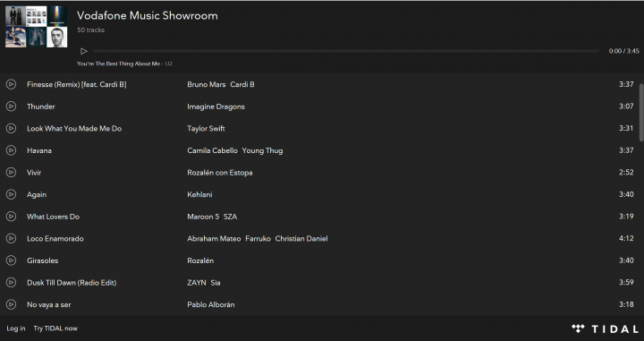
Task: Play the track No vaya a ser
Action: point(11,304)
